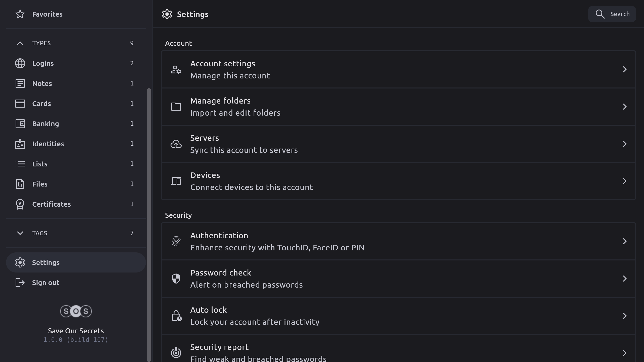Open the Notes category
This screenshot has width=644, height=362.
point(42,83)
